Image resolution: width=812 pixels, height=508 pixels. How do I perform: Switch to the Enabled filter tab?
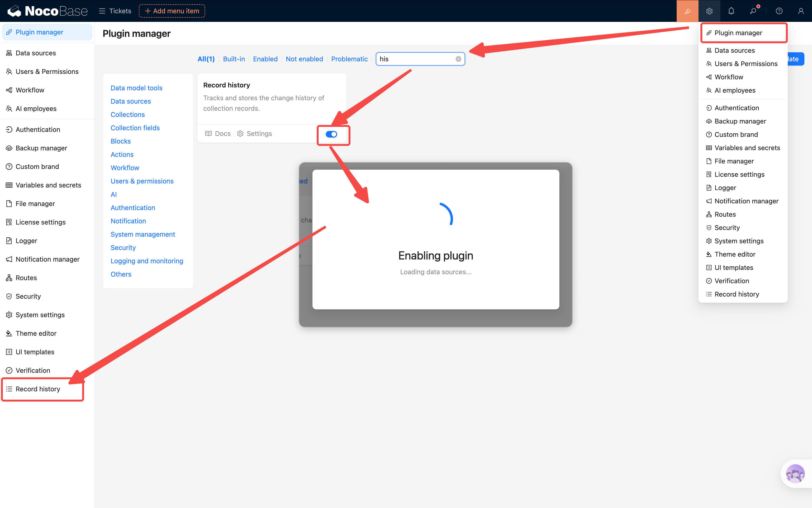[265, 59]
